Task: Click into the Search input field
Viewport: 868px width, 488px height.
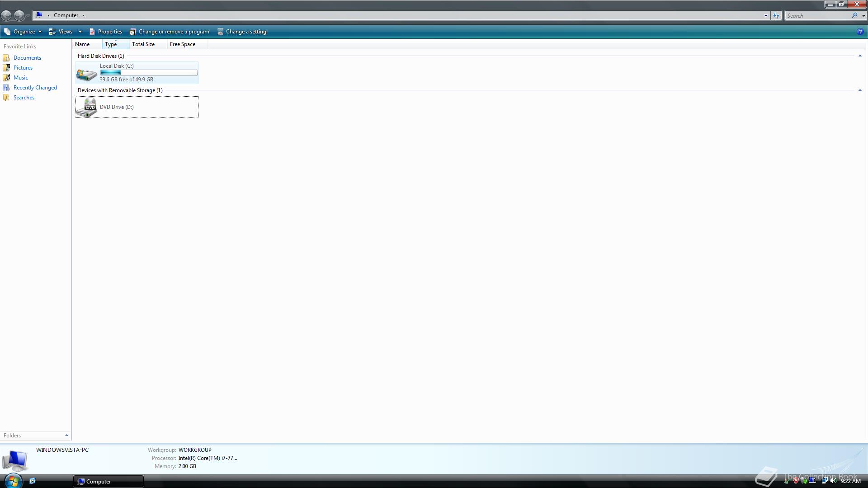Action: point(817,15)
